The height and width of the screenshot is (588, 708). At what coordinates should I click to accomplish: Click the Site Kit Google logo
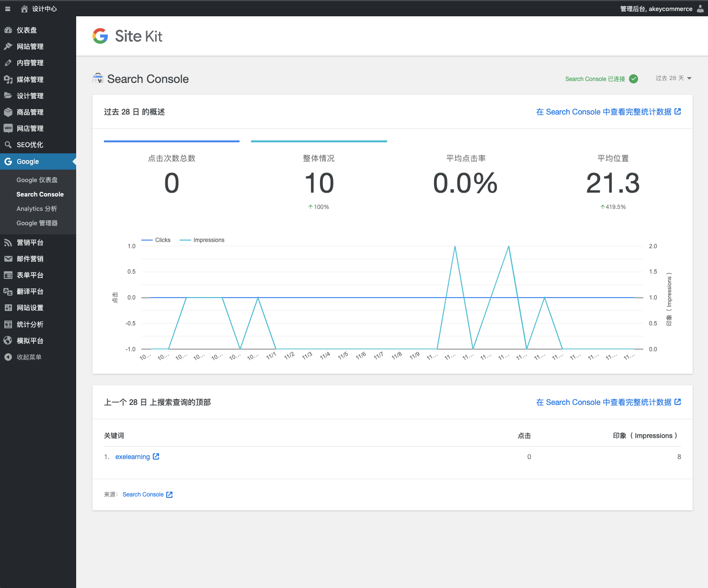[x=100, y=36]
